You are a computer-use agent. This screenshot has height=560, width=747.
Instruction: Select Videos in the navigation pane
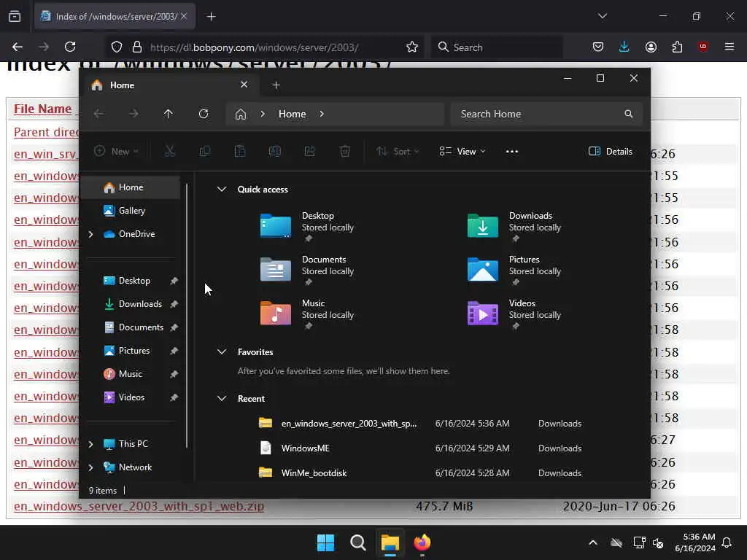[131, 397]
